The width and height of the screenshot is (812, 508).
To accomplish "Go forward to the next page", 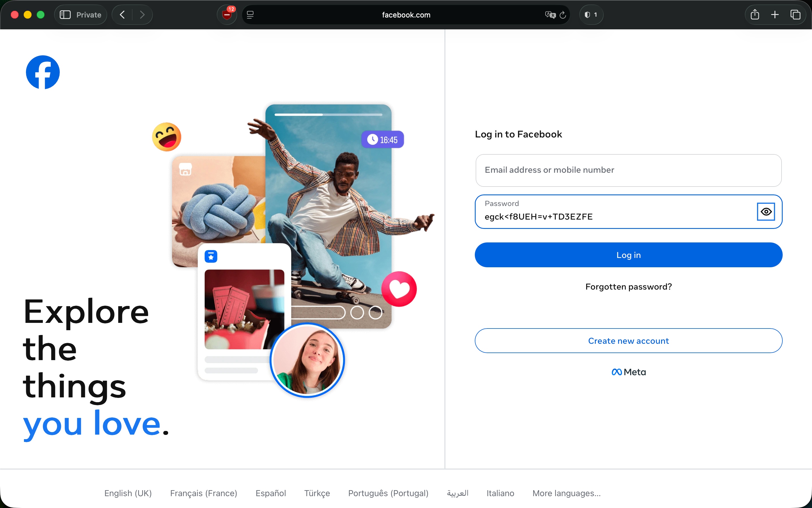I will click(142, 15).
